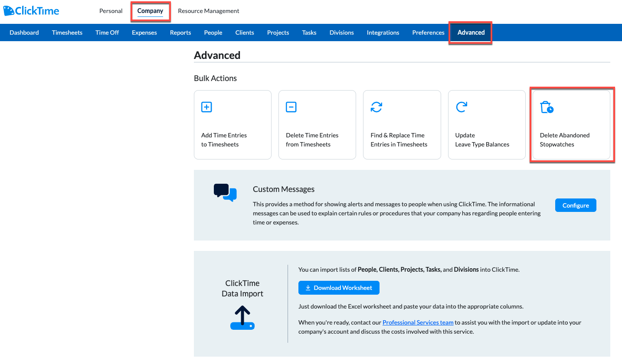Open the Timesheets menu item
The width and height of the screenshot is (622, 364).
pos(67,32)
